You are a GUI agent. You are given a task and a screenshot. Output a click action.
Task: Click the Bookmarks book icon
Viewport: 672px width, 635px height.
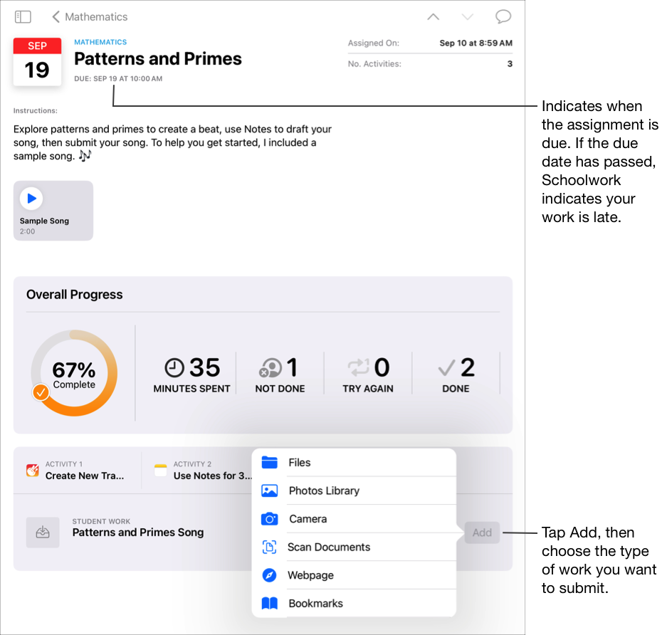point(270,604)
